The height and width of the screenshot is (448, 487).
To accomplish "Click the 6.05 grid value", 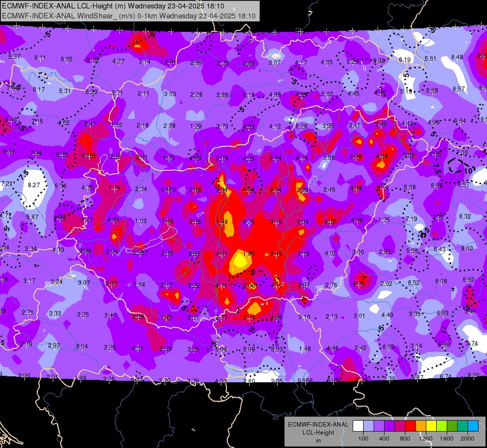I will click(x=388, y=347).
